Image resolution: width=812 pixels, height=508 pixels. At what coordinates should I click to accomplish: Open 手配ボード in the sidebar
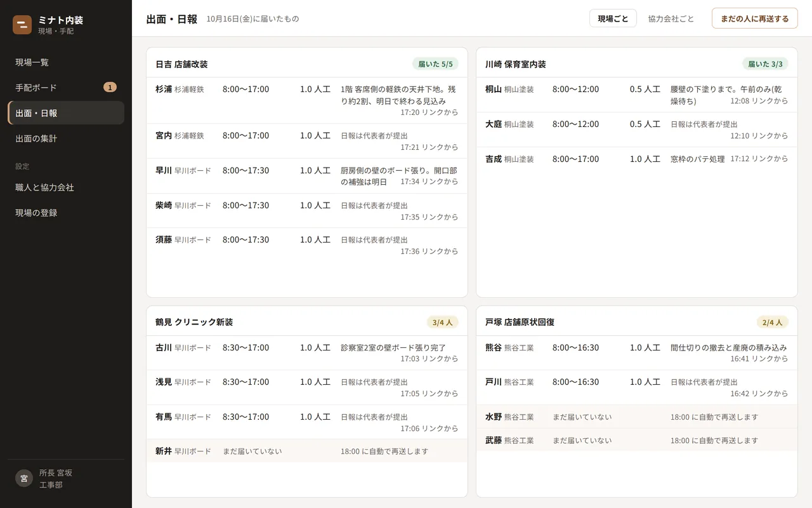click(66, 88)
